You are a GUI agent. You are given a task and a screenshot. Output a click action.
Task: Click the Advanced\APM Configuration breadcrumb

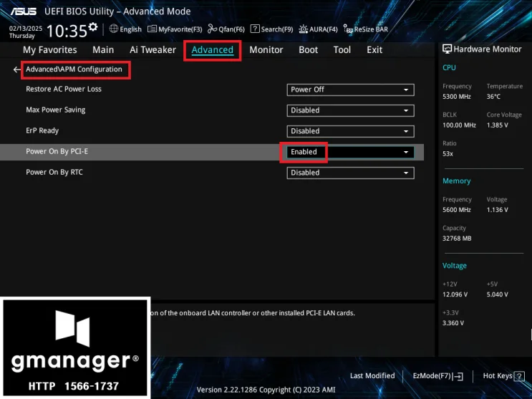pyautogui.click(x=74, y=69)
